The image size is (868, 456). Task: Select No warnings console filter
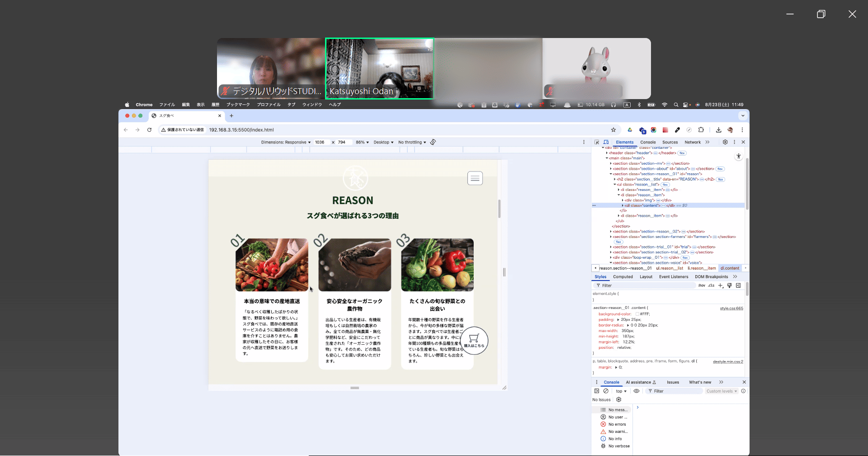614,432
